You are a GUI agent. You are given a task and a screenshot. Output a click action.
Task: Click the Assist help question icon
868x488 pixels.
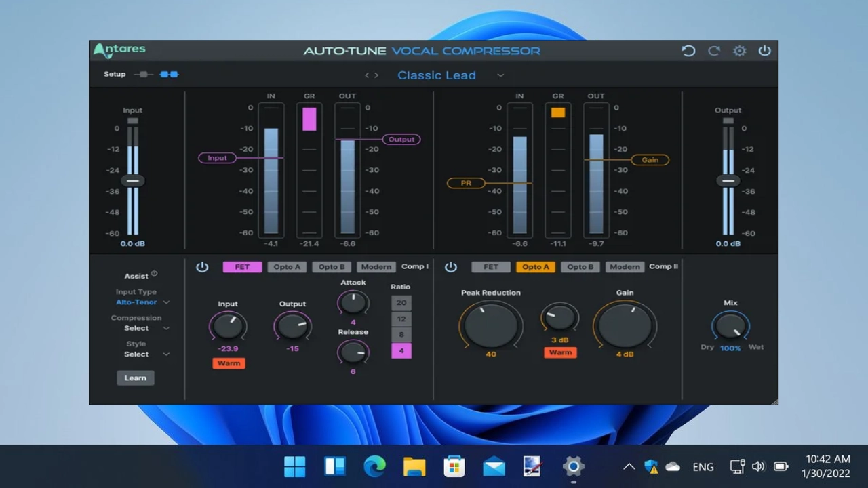[x=154, y=274]
